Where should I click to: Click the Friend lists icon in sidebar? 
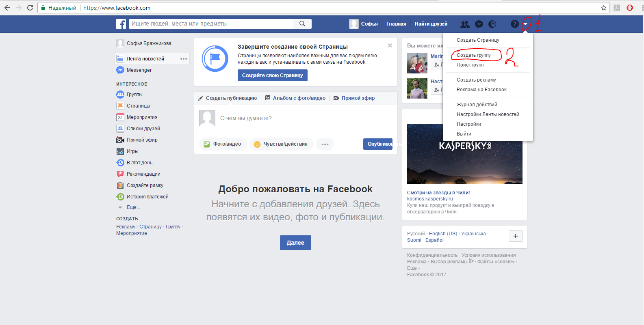(x=120, y=129)
